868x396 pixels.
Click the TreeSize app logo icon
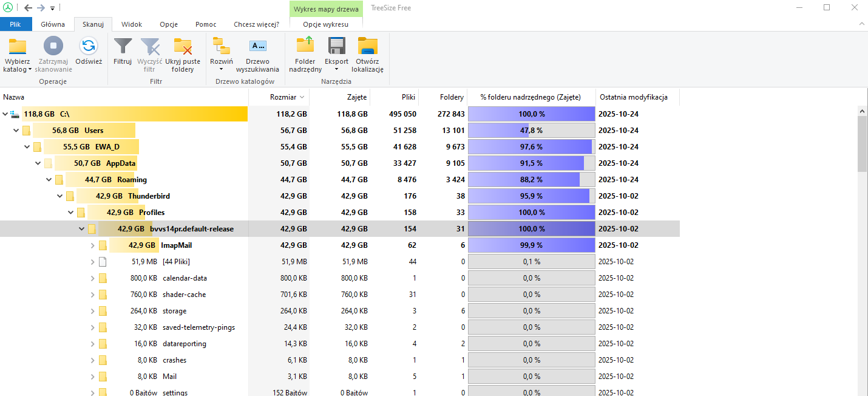point(8,7)
